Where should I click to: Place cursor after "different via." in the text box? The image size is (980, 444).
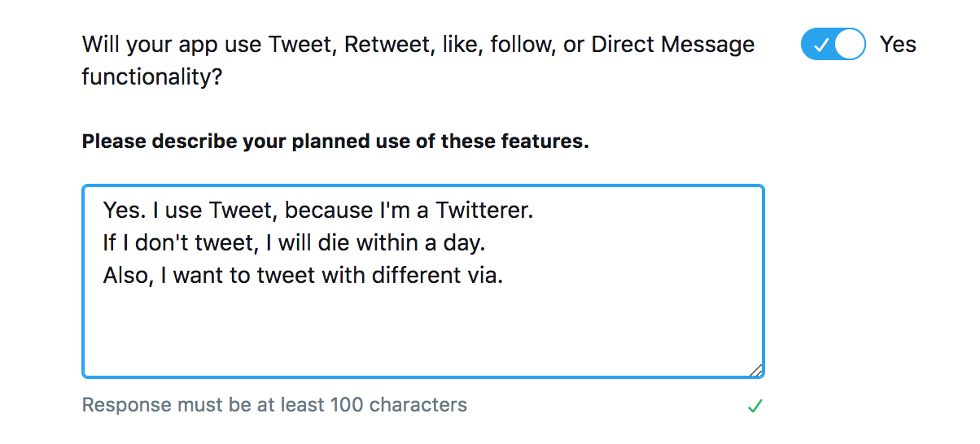coord(505,276)
